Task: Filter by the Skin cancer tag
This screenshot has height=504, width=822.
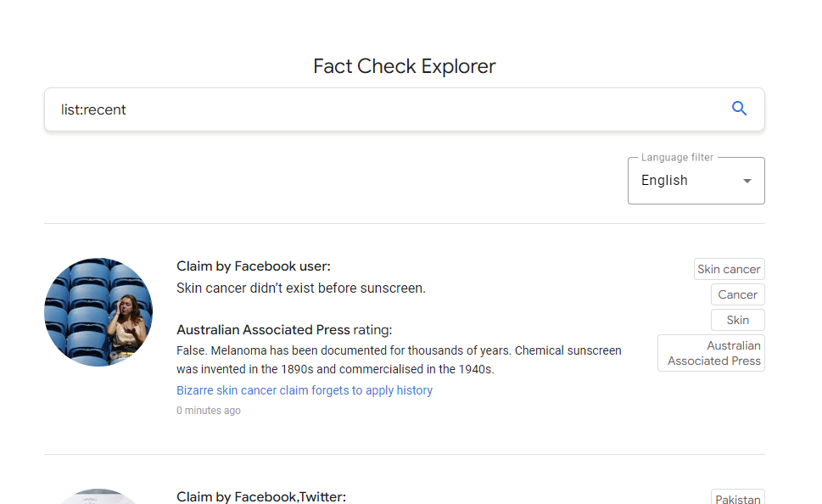Action: tap(730, 269)
